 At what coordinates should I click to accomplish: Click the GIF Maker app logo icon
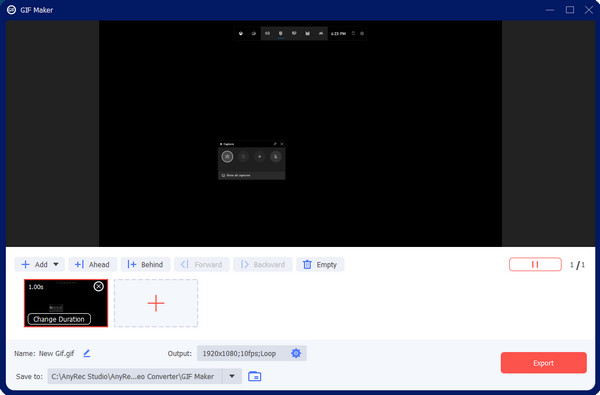click(11, 10)
